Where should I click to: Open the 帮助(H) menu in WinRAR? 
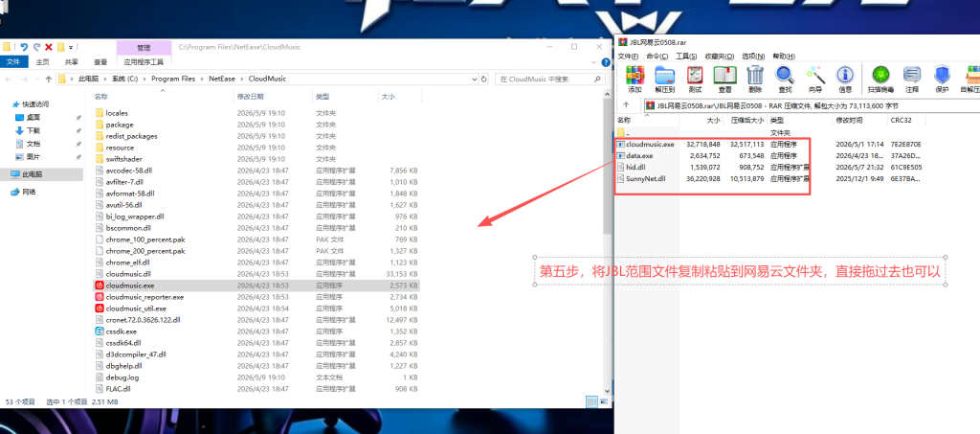783,57
